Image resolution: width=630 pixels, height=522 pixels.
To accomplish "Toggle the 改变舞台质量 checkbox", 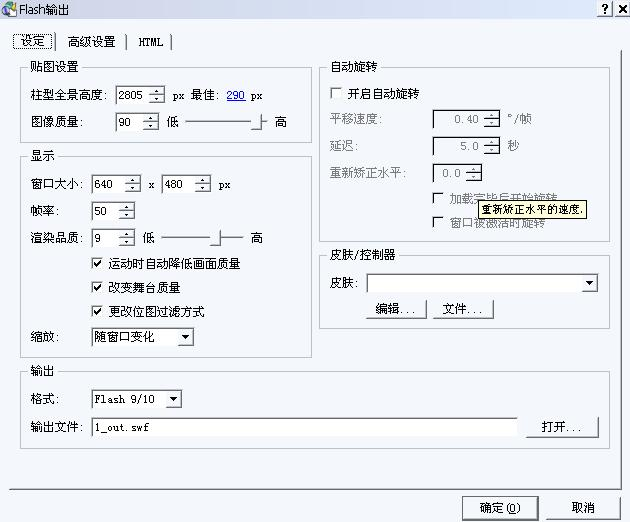I will 97,287.
